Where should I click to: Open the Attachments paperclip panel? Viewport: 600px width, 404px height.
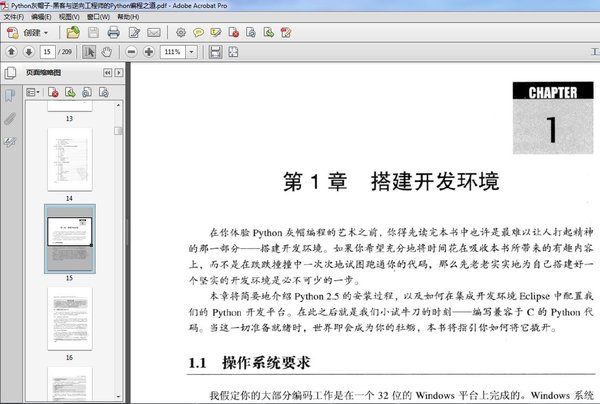(x=10, y=119)
